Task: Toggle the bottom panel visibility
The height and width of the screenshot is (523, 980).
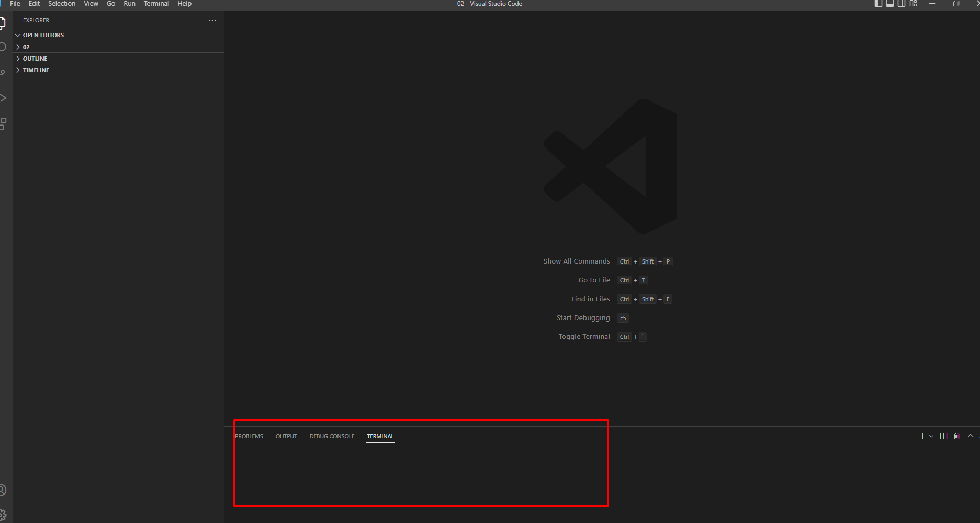Action: point(889,4)
